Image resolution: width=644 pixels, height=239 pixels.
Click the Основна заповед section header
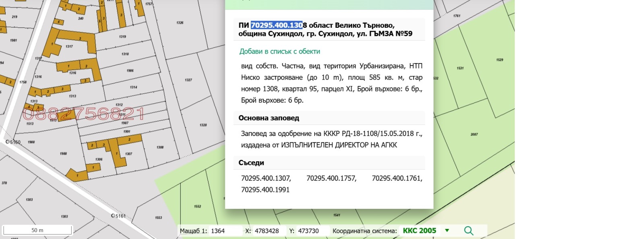click(x=329, y=118)
